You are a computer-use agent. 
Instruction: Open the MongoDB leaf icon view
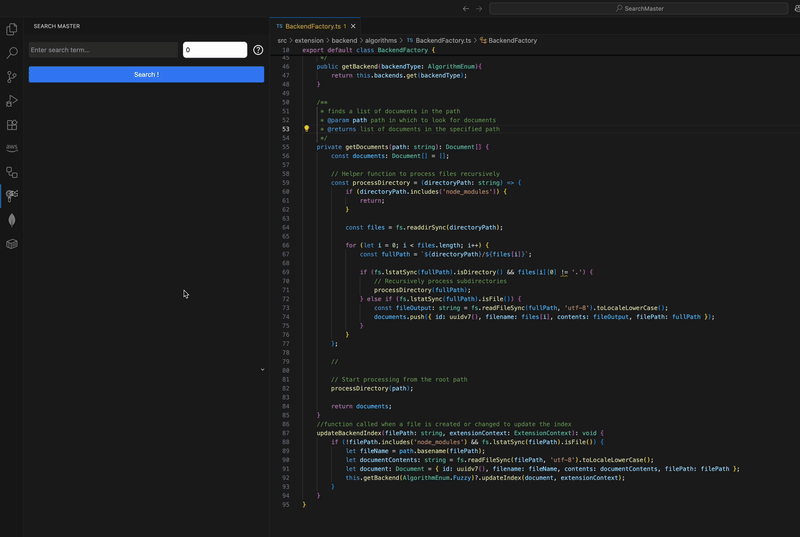point(12,220)
